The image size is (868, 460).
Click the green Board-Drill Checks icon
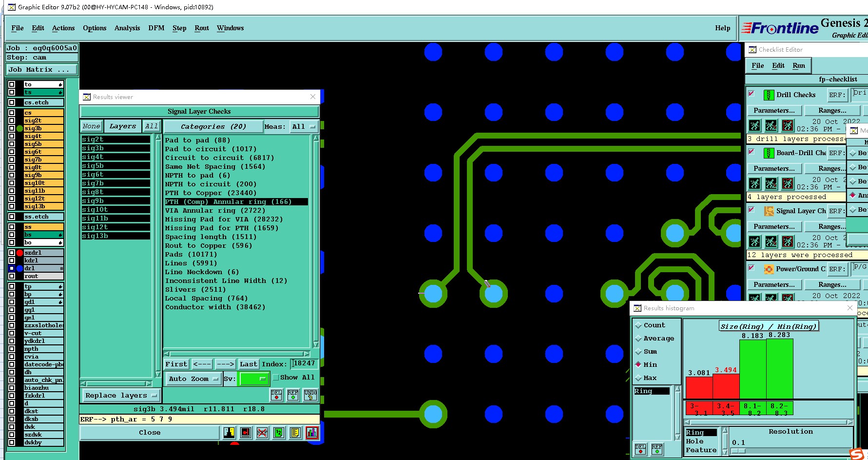pos(769,153)
